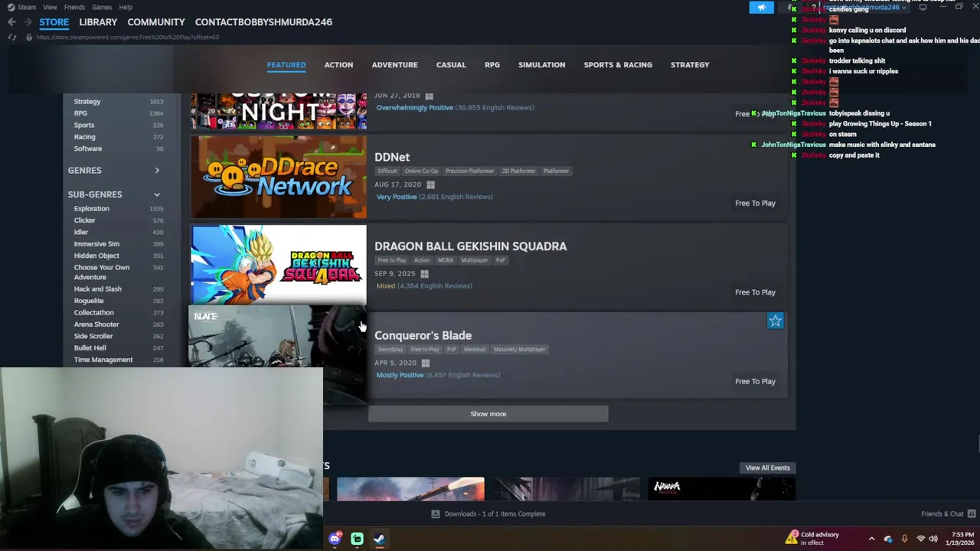
Task: Expand the GENRES section arrow
Action: tap(157, 171)
